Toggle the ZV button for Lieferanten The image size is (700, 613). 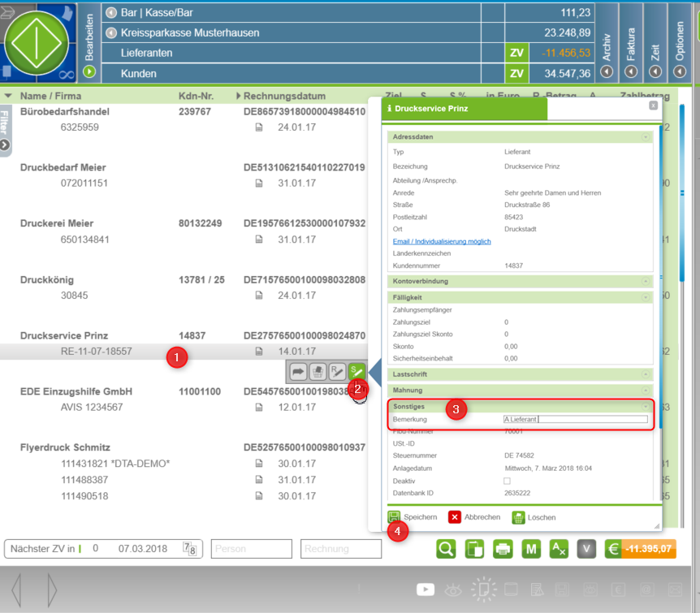pyautogui.click(x=516, y=53)
